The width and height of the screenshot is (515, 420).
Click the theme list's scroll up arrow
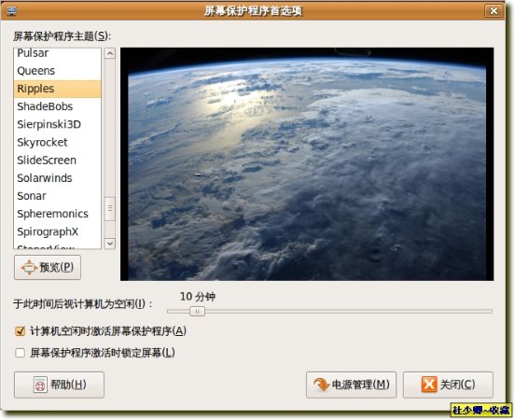tap(110, 53)
